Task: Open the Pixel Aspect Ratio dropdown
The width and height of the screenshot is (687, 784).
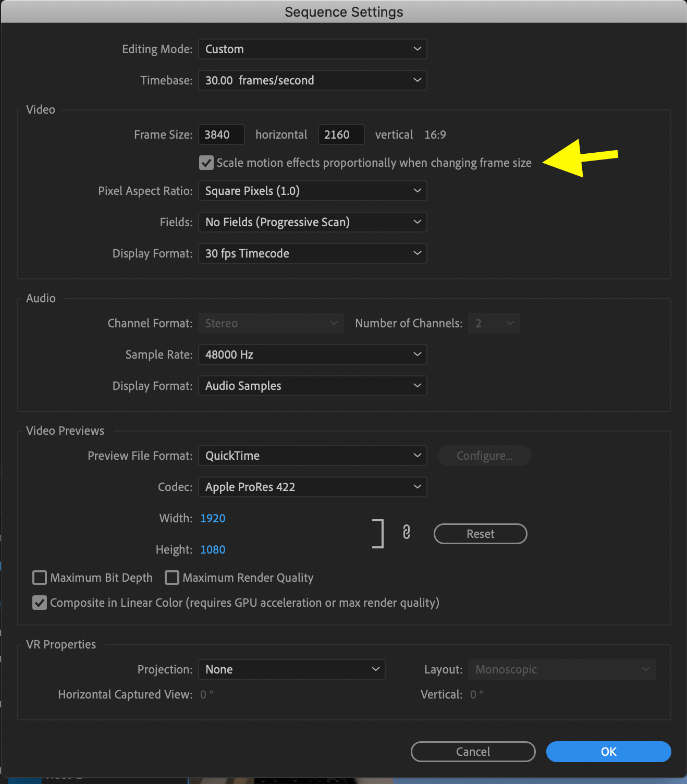Action: click(x=312, y=191)
